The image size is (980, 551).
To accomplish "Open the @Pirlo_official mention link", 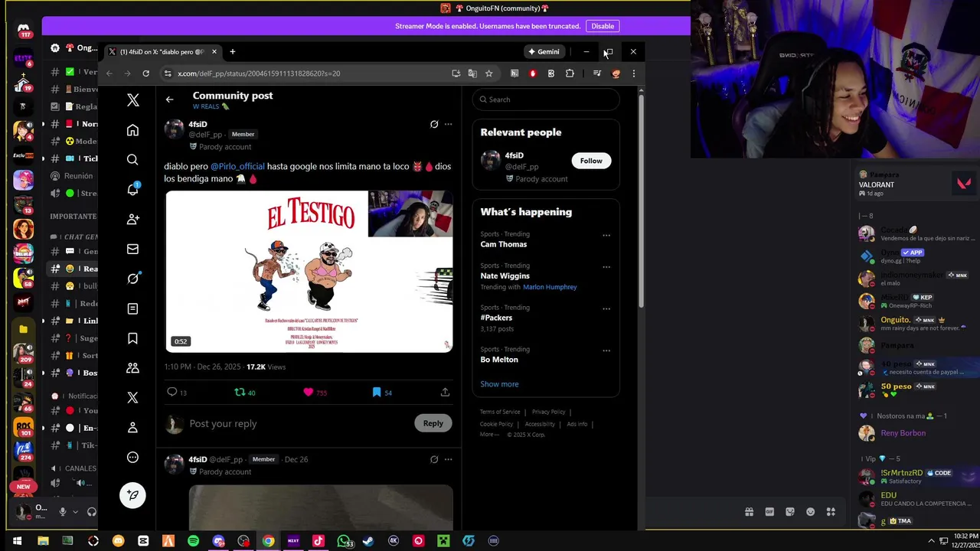I will 237,166.
